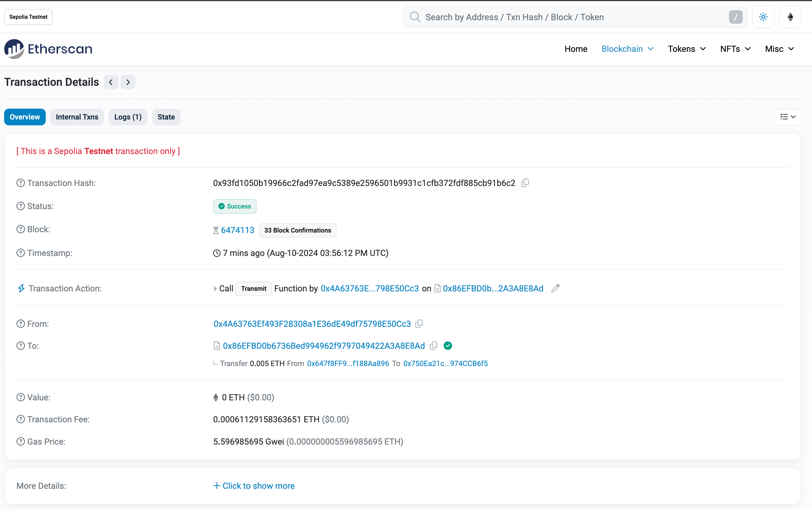Switch to State tab
812x509 pixels.
[166, 117]
